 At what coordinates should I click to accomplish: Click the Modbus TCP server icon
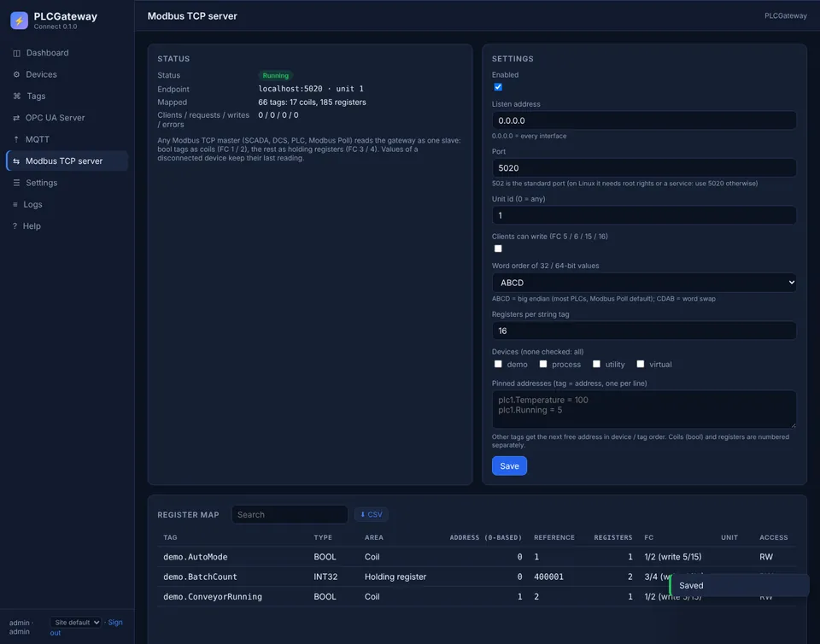[x=16, y=161]
